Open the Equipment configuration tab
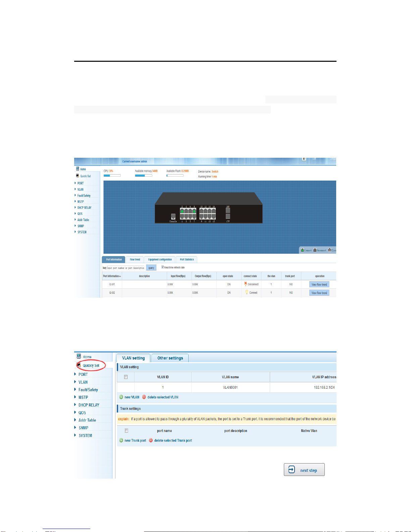The width and height of the screenshot is (411, 532). click(x=160, y=259)
